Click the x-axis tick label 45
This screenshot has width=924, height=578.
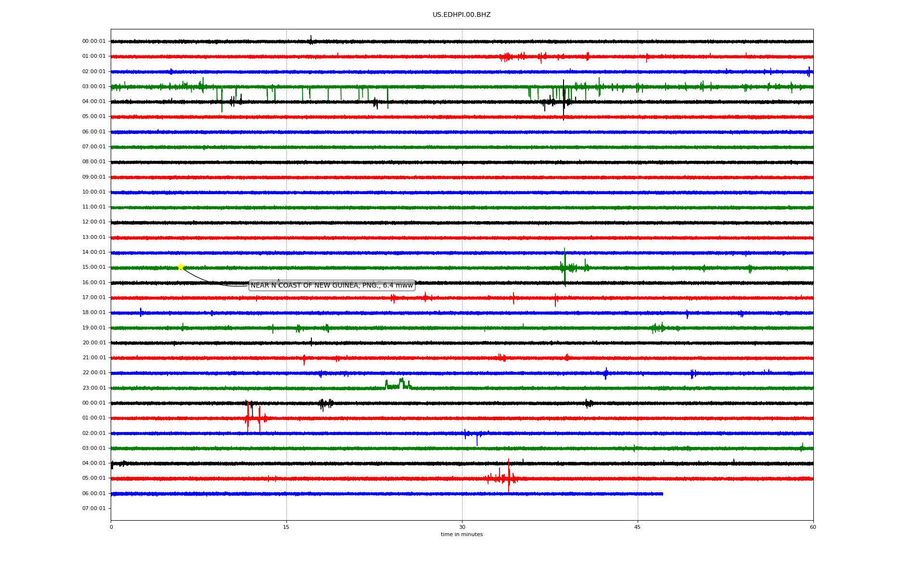coord(638,527)
